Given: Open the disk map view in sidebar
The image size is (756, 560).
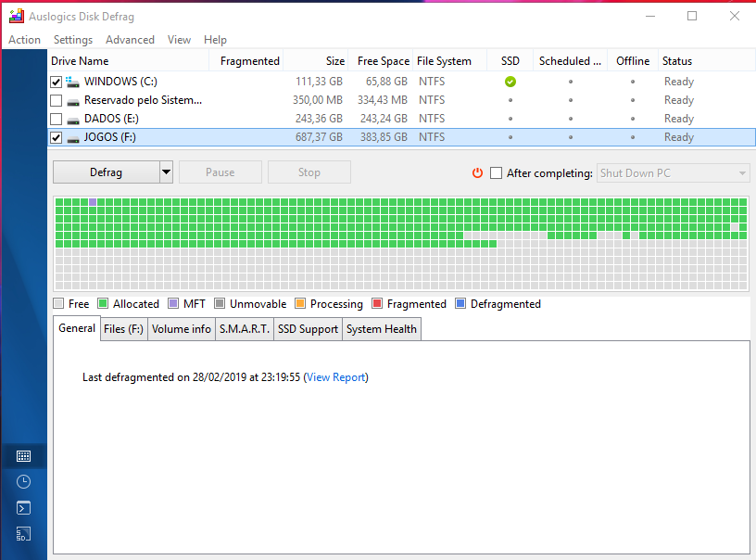Looking at the screenshot, I should point(23,456).
